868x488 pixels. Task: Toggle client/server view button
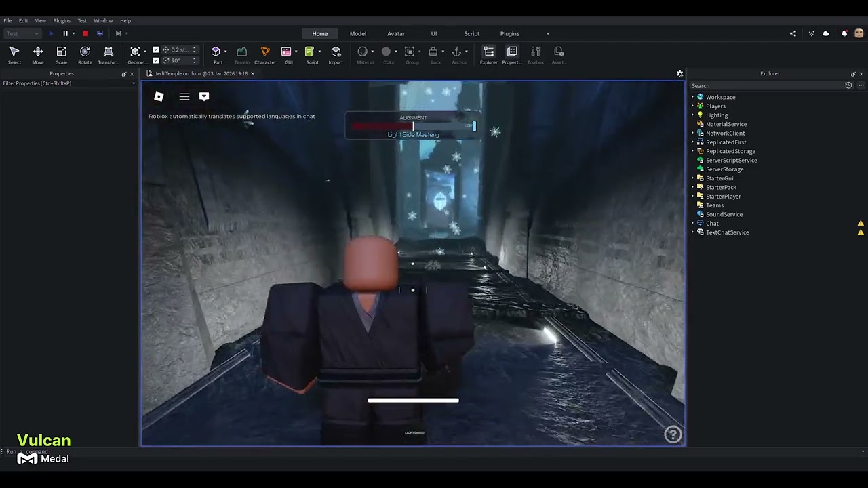click(100, 33)
